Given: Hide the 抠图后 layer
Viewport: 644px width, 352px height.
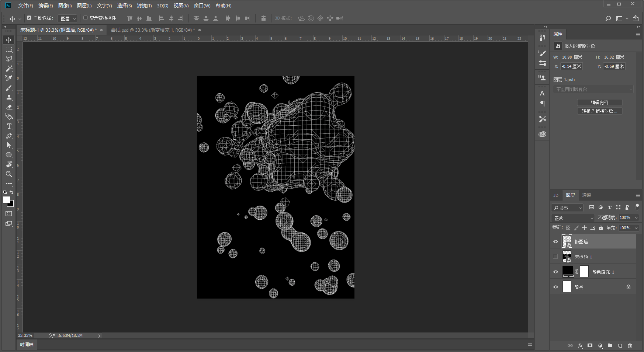Looking at the screenshot, I should coord(555,242).
